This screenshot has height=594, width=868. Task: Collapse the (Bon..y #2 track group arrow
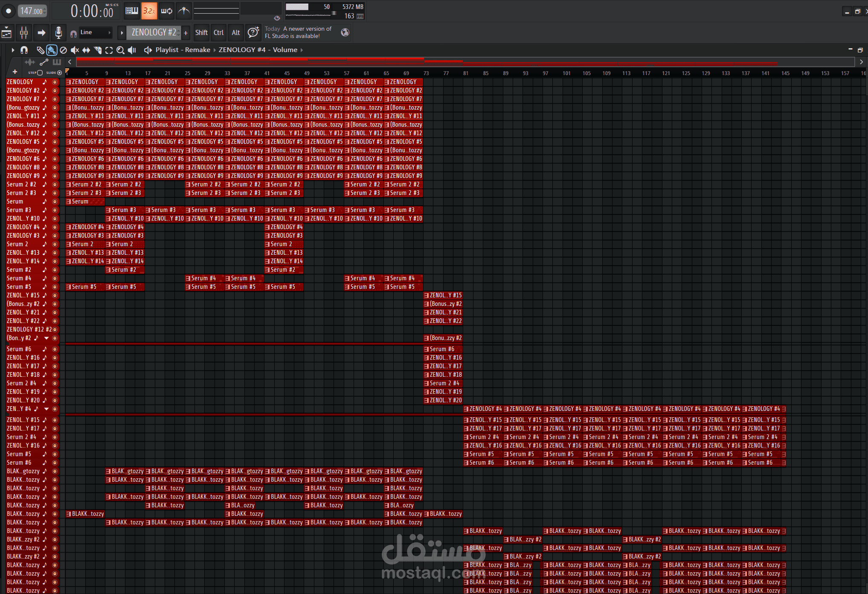coord(47,338)
